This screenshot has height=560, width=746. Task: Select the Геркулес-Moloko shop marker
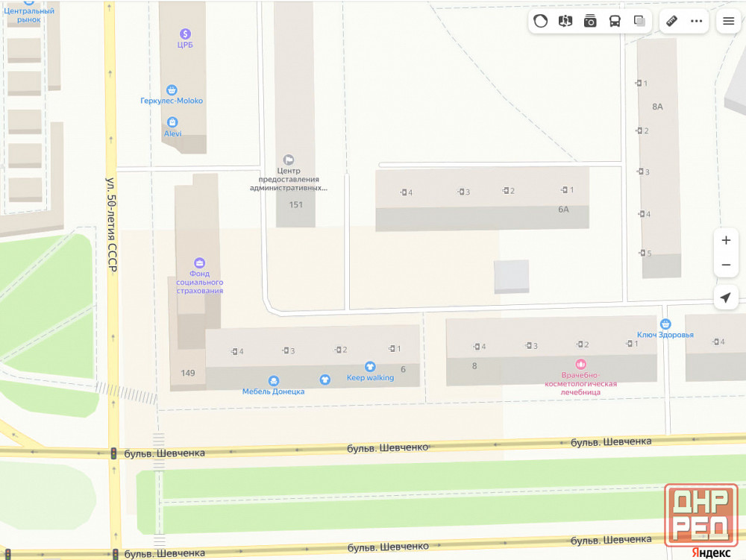172,90
